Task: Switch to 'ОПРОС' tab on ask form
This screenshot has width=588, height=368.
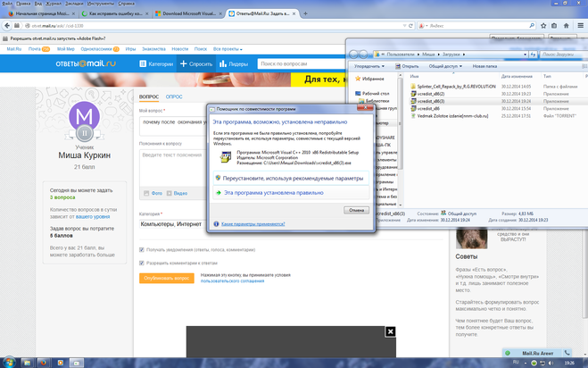Action: pyautogui.click(x=174, y=96)
